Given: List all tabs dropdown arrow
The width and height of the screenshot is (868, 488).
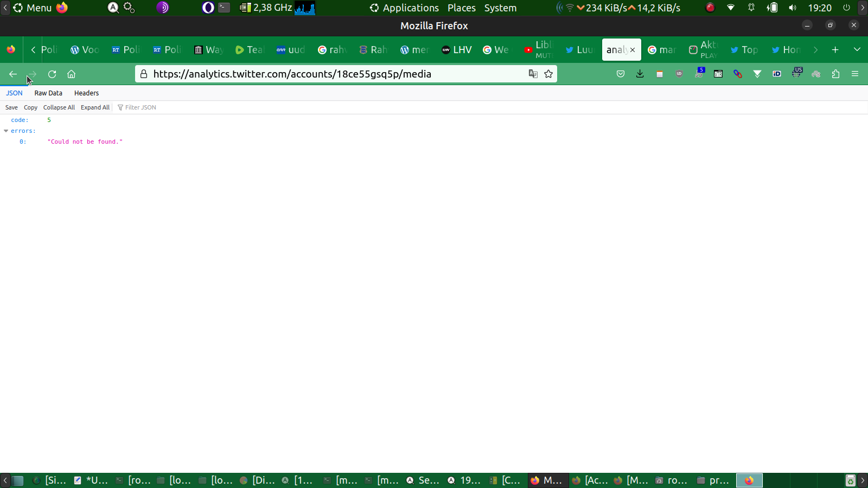Looking at the screenshot, I should pos(857,50).
